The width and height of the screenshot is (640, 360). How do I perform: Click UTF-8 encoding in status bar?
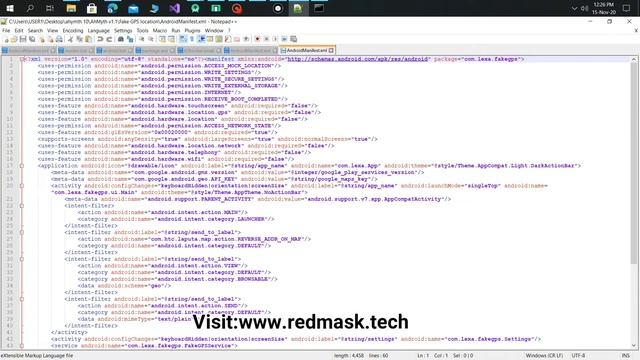578,356
